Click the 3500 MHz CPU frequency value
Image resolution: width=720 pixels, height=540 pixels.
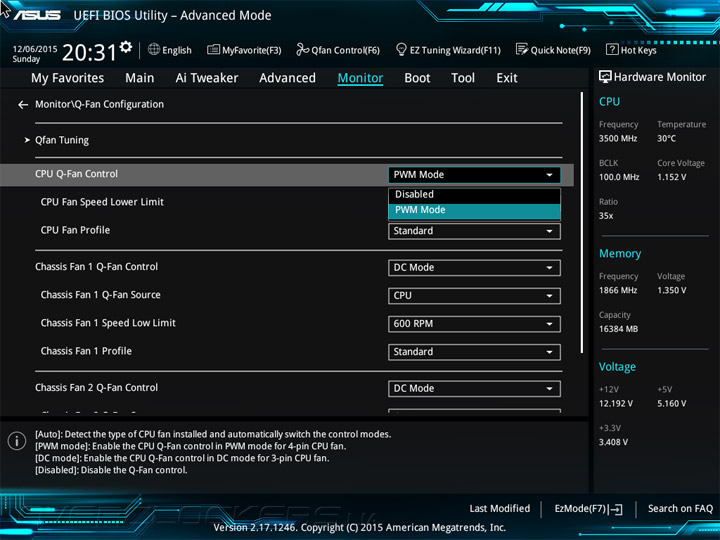point(618,139)
